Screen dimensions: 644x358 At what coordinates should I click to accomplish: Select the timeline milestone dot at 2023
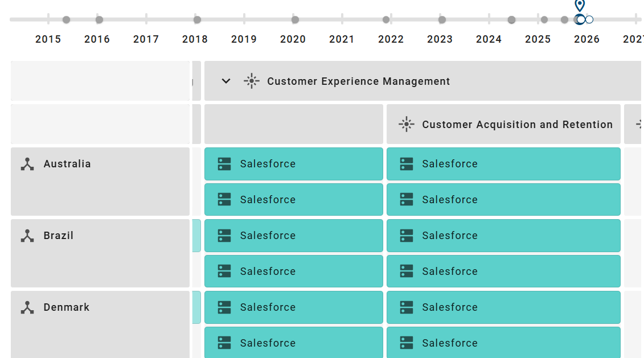click(442, 20)
